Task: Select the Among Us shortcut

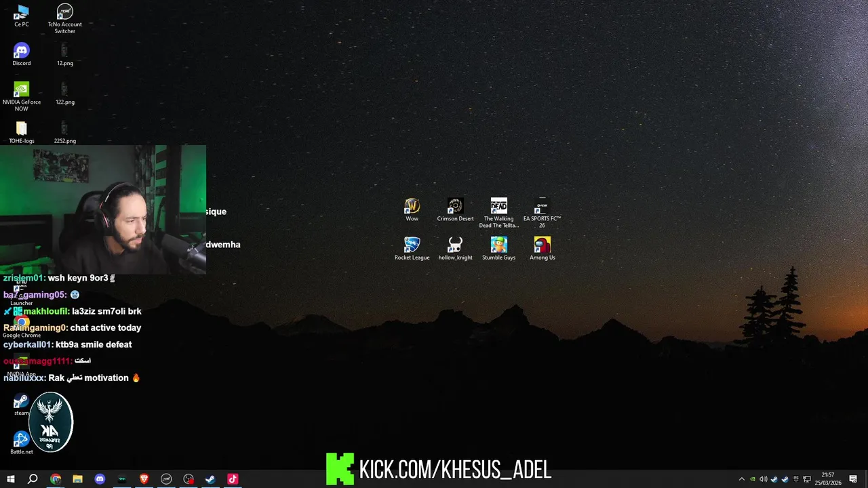Action: click(542, 249)
